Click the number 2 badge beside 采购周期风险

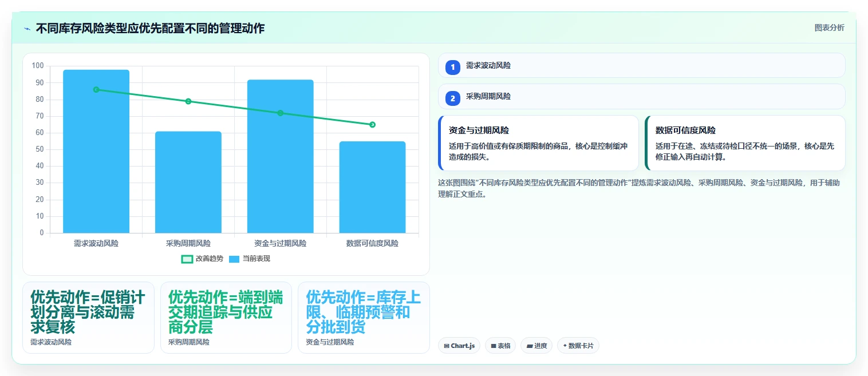click(x=453, y=98)
